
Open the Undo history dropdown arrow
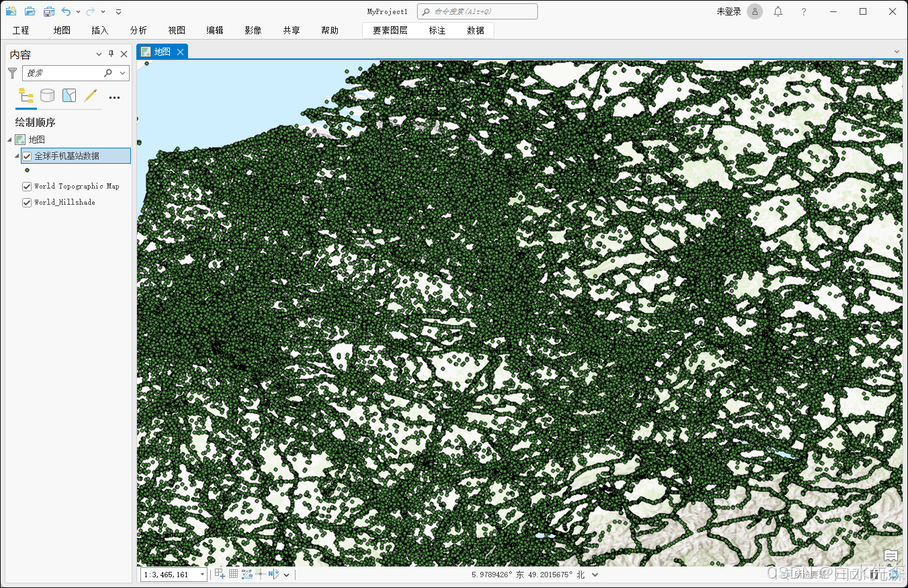(x=78, y=12)
